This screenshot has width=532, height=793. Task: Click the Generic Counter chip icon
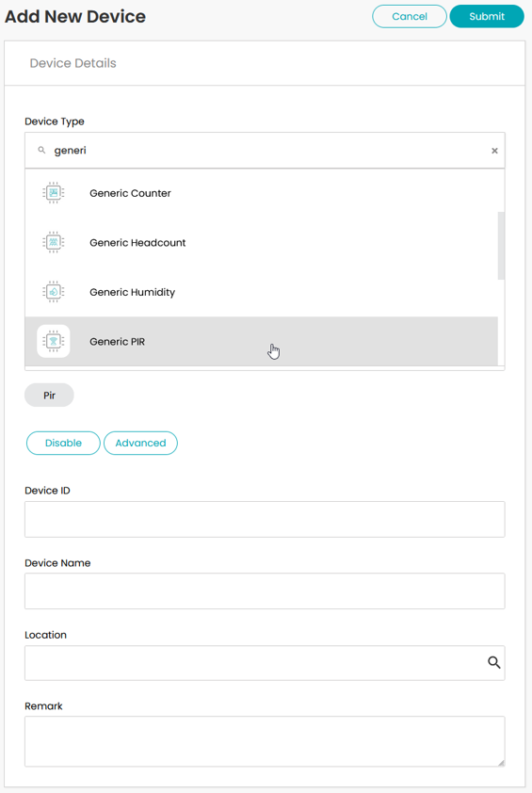54,193
